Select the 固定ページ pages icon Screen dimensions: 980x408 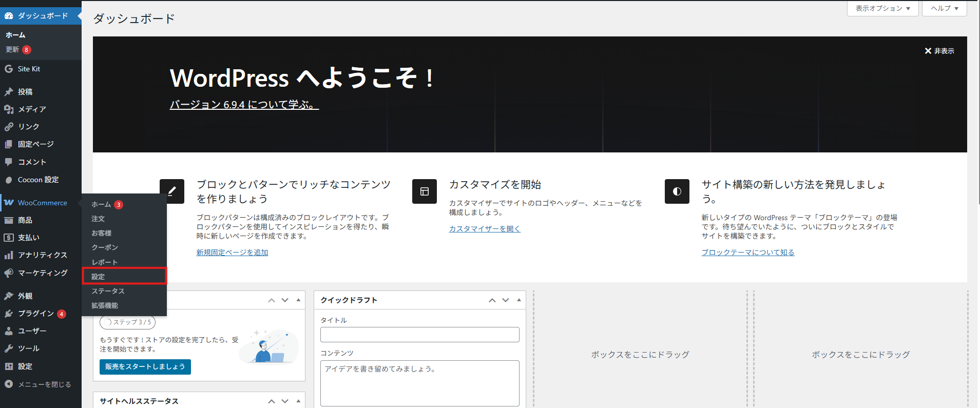9,144
